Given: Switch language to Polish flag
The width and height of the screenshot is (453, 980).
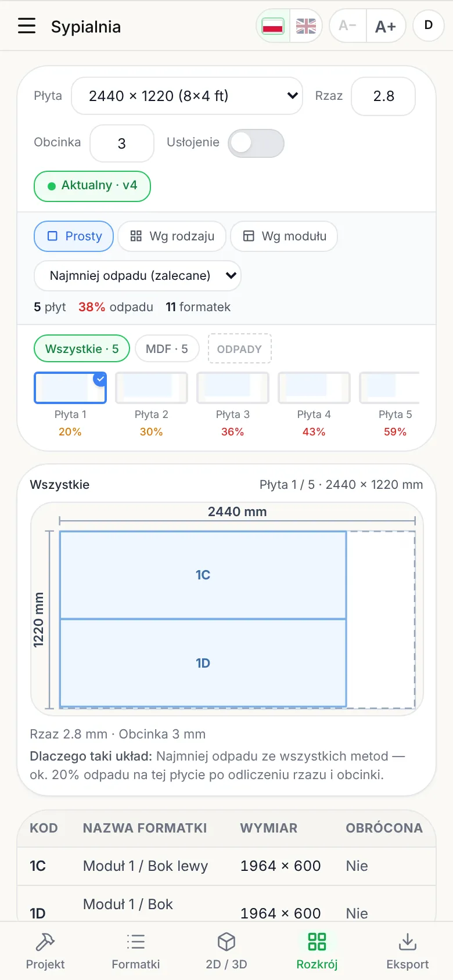Looking at the screenshot, I should pos(273,26).
